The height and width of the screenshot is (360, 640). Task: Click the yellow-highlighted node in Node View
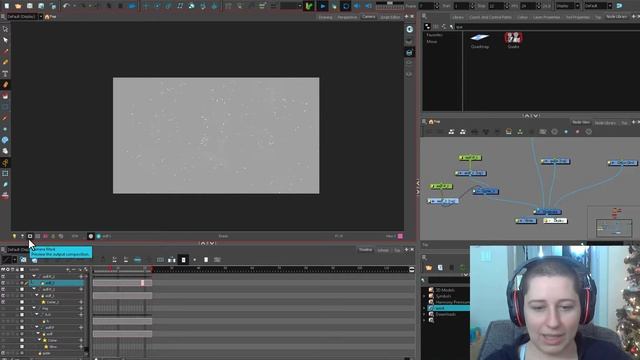coord(556,221)
